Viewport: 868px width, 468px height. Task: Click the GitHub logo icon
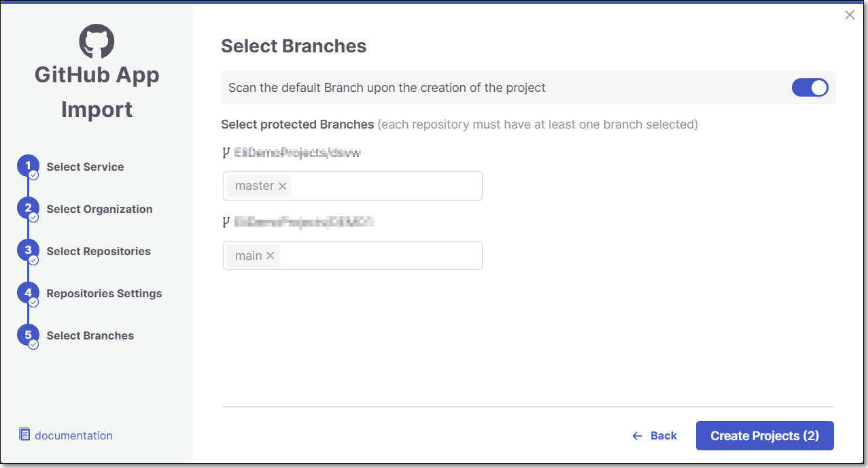(97, 41)
